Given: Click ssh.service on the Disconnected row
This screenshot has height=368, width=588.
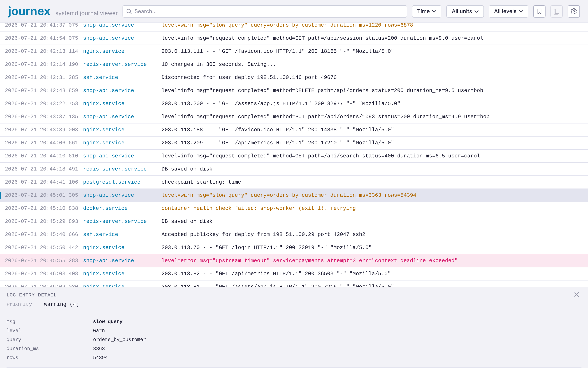Looking at the screenshot, I should coord(100,77).
